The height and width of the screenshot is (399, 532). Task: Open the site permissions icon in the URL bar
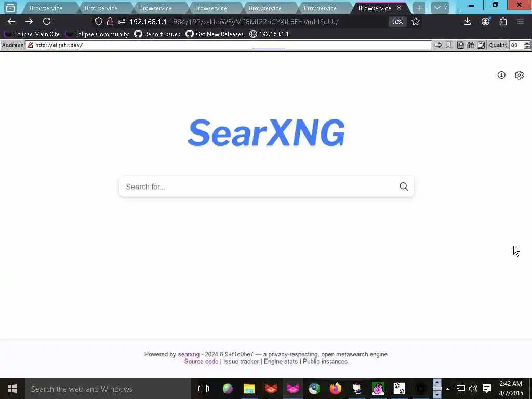122,22
